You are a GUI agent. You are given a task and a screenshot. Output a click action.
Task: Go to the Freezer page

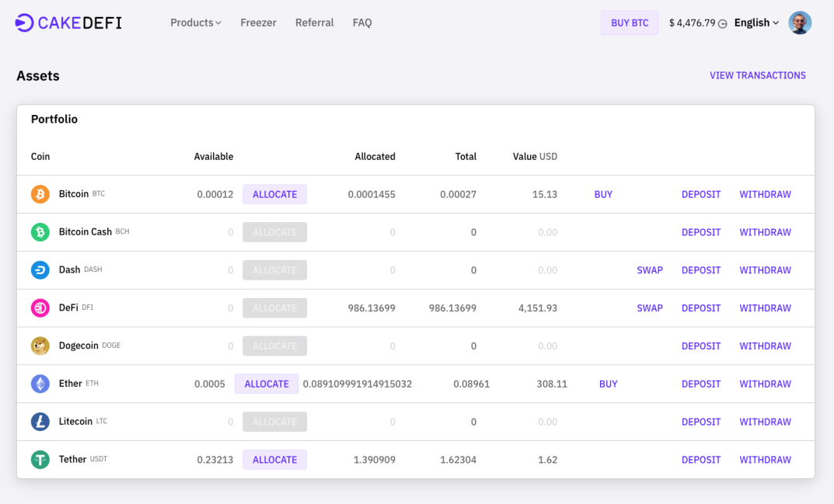(259, 23)
